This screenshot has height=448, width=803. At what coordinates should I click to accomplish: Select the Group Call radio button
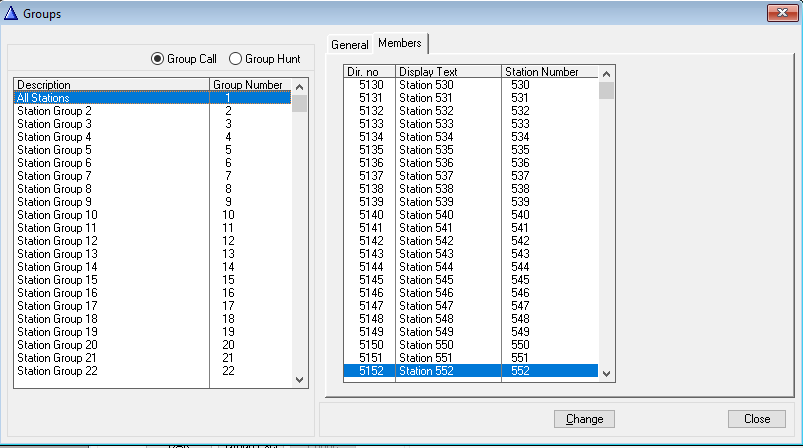click(x=158, y=59)
